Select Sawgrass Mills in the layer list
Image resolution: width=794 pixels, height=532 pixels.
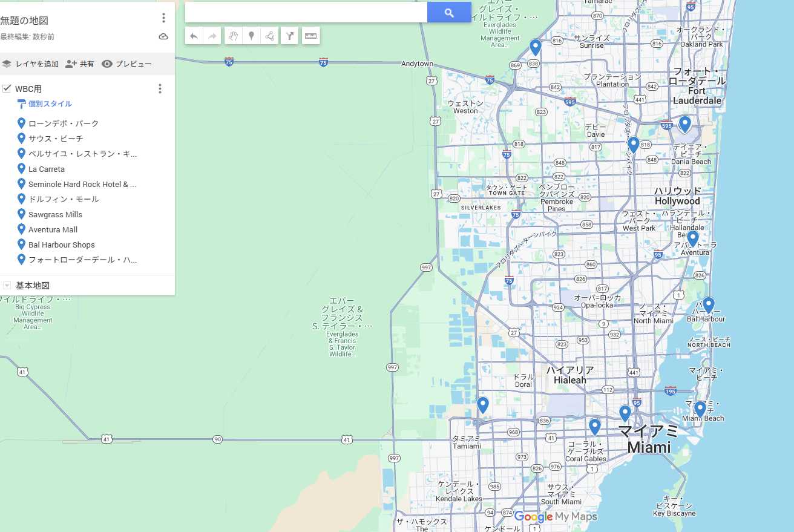(55, 215)
